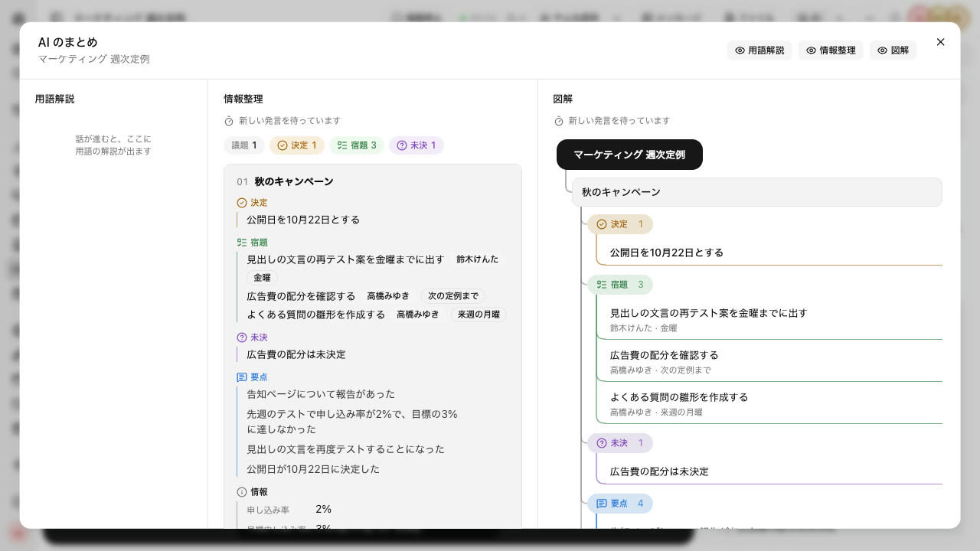Click the question icon of the 未決 heading in card 01
This screenshot has height=551, width=980.
coord(242,337)
